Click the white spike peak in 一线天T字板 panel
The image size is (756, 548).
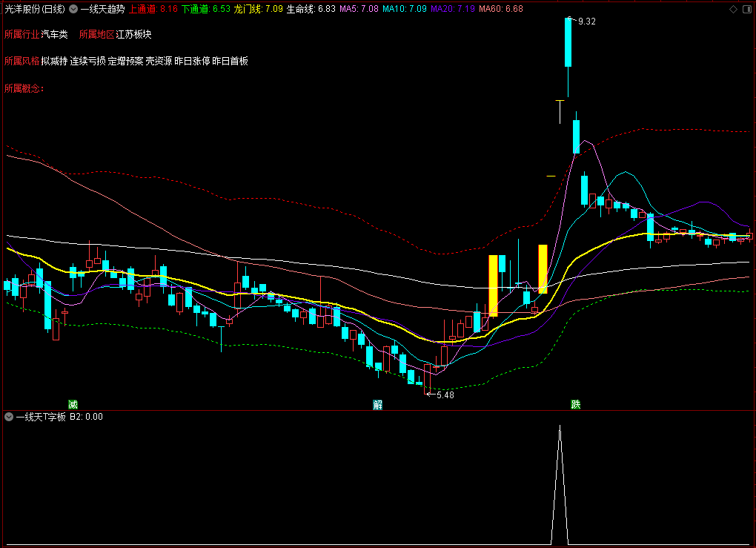click(560, 427)
